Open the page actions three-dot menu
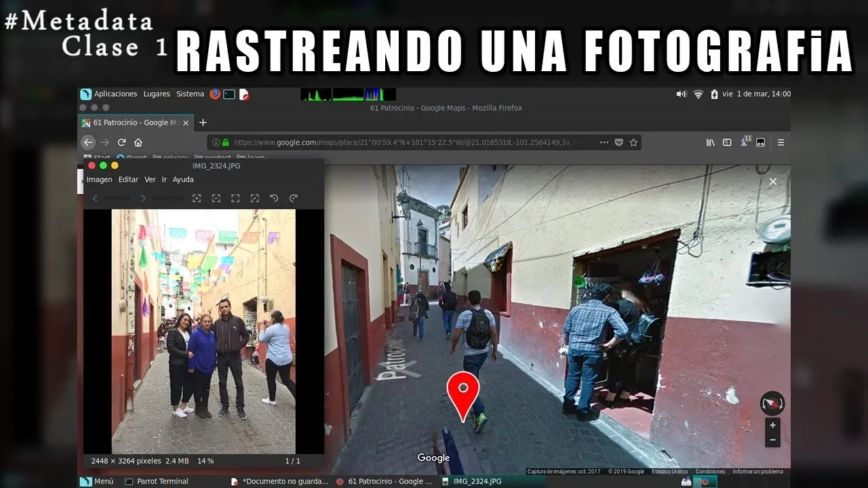This screenshot has width=868, height=488. (604, 142)
